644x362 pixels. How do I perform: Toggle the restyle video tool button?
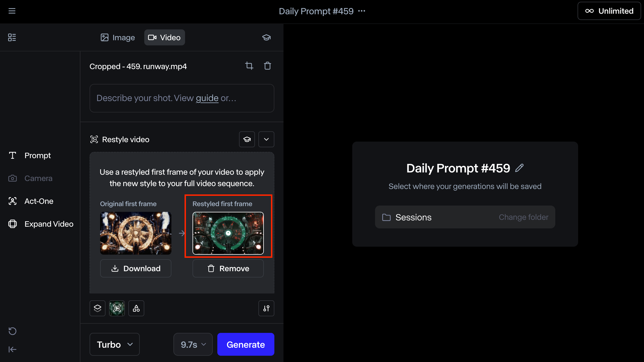coord(117,308)
